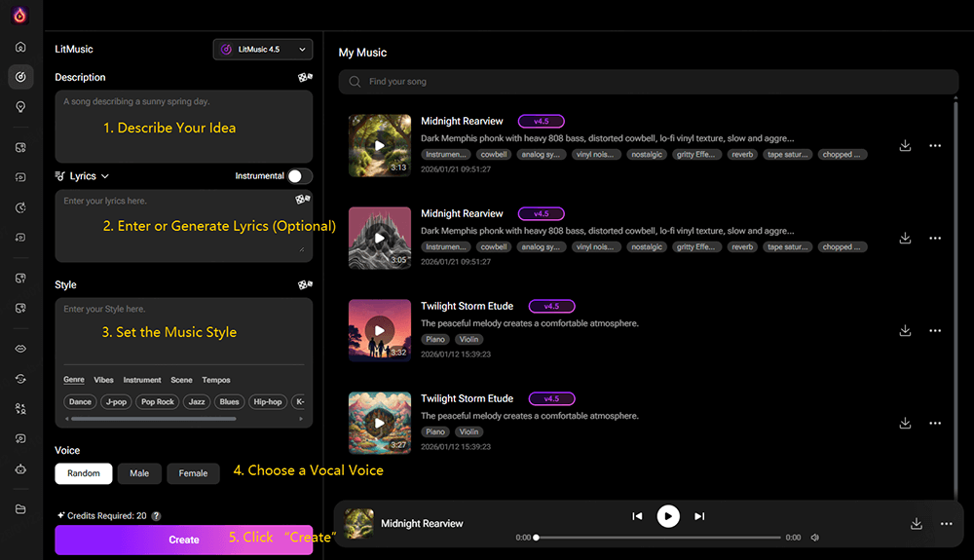
Task: Focus the 'Enter your Style here' field
Action: [184, 331]
